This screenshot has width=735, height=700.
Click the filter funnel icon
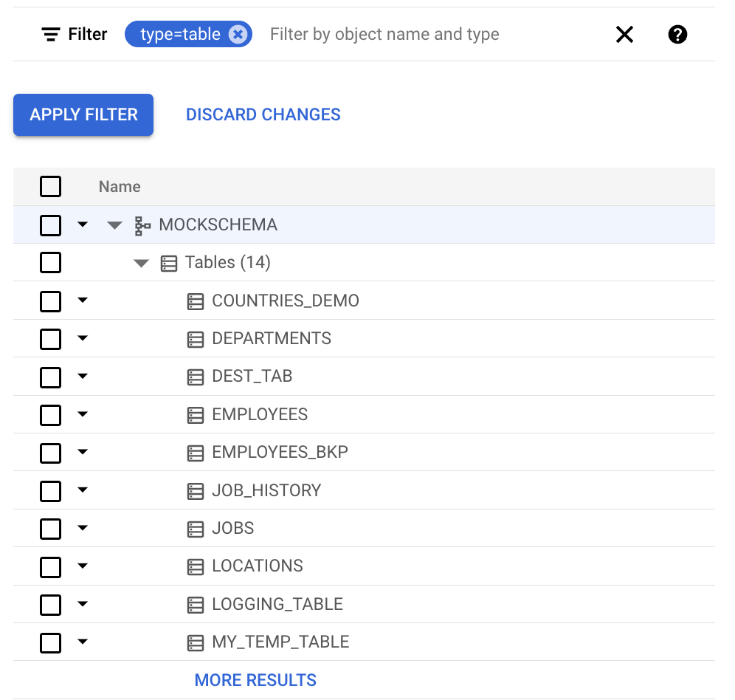(x=49, y=34)
